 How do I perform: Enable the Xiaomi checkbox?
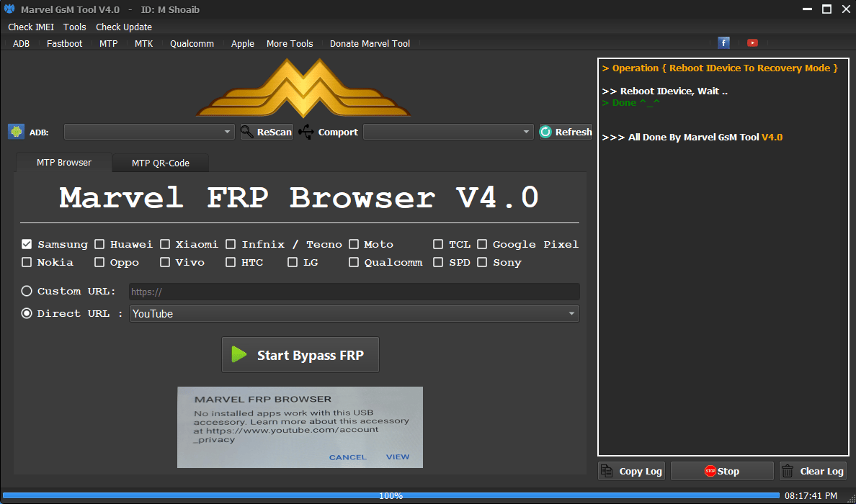[x=164, y=244]
